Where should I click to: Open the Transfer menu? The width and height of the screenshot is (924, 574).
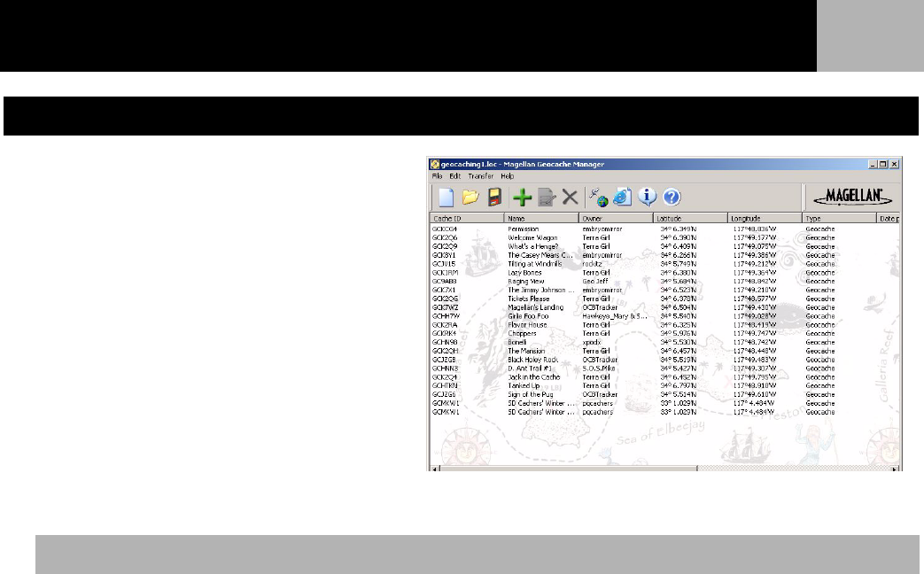coord(481,176)
